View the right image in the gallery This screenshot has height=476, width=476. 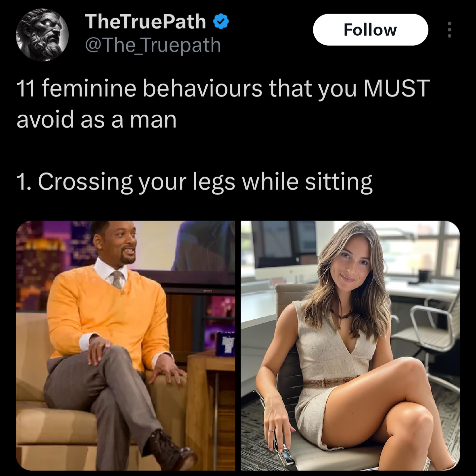[x=350, y=345]
